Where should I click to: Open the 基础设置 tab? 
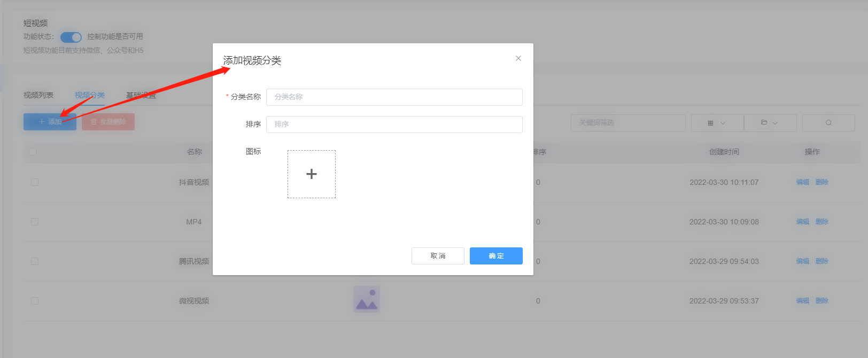(x=141, y=95)
